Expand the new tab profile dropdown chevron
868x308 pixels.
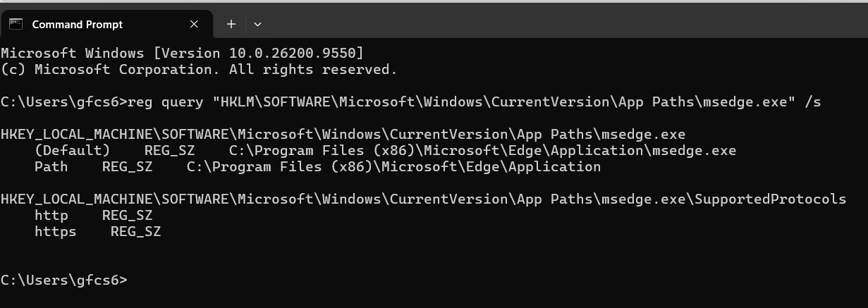coord(257,24)
